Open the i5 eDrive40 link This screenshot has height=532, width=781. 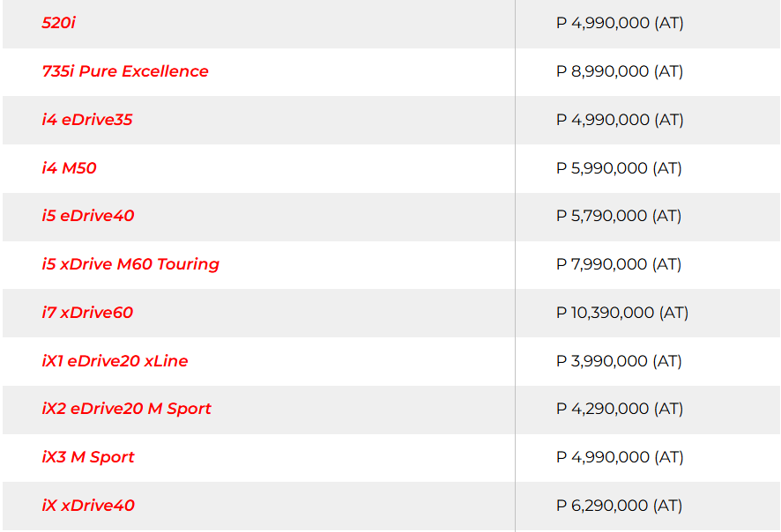[x=88, y=216]
